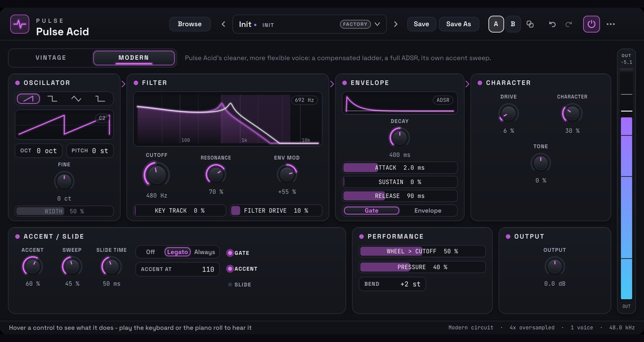
Task: Redo the last undone change
Action: [568, 24]
